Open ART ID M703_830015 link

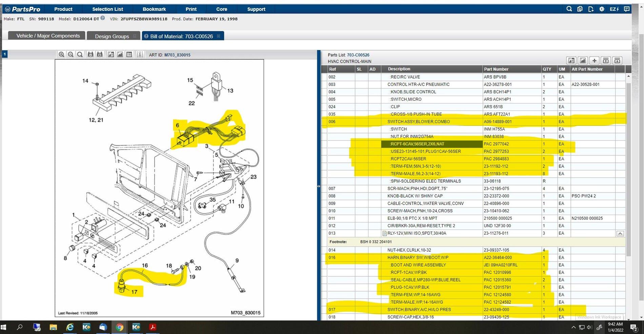point(177,55)
